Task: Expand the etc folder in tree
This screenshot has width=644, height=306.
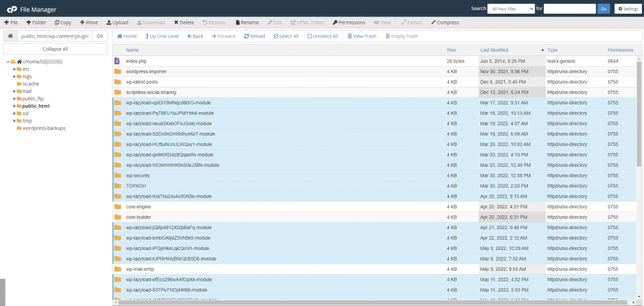Action: [x=14, y=69]
